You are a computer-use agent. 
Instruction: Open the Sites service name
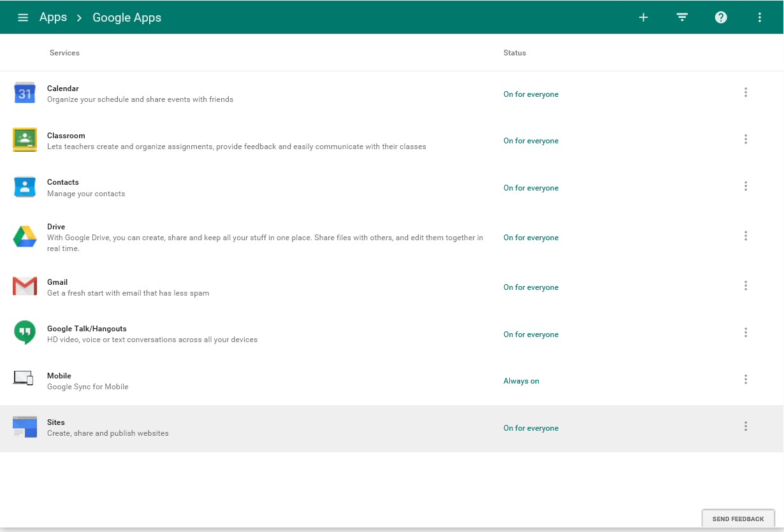[x=56, y=422]
